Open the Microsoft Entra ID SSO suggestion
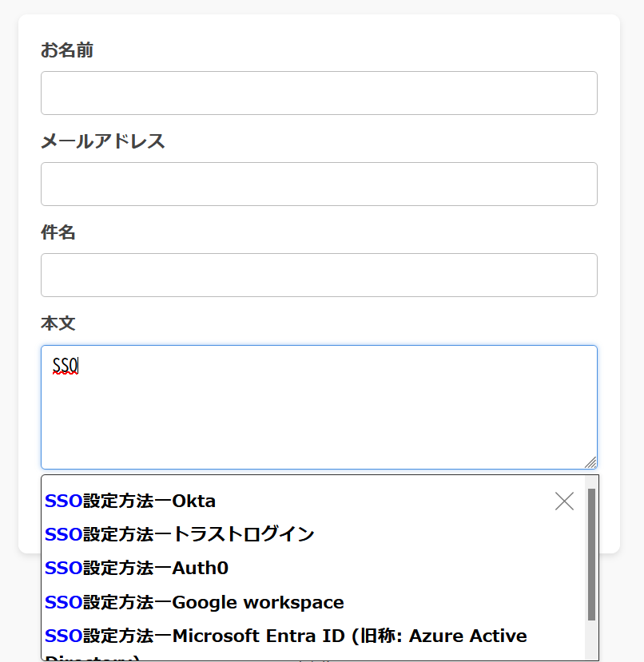 [x=286, y=636]
